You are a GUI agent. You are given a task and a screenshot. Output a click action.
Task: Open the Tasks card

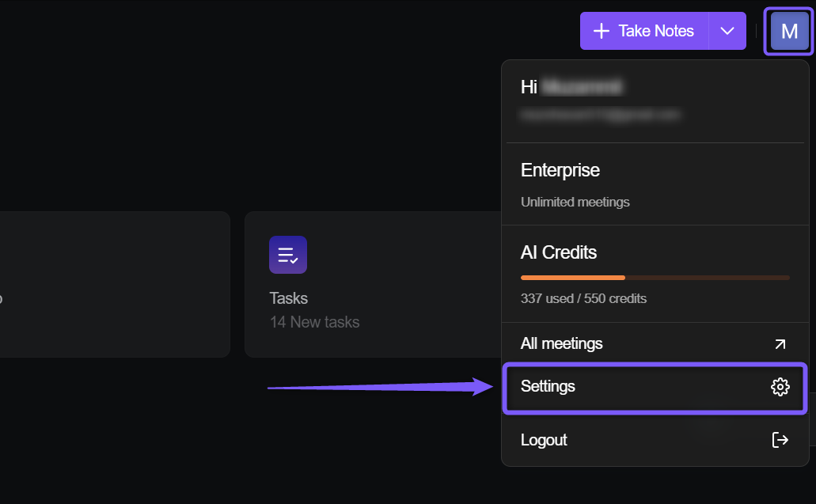pos(373,284)
